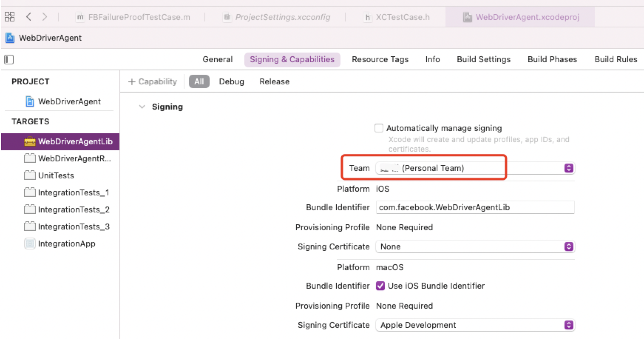Viewport: 644px width, 339px height.
Task: Open the Build Phases tab
Action: [552, 60]
